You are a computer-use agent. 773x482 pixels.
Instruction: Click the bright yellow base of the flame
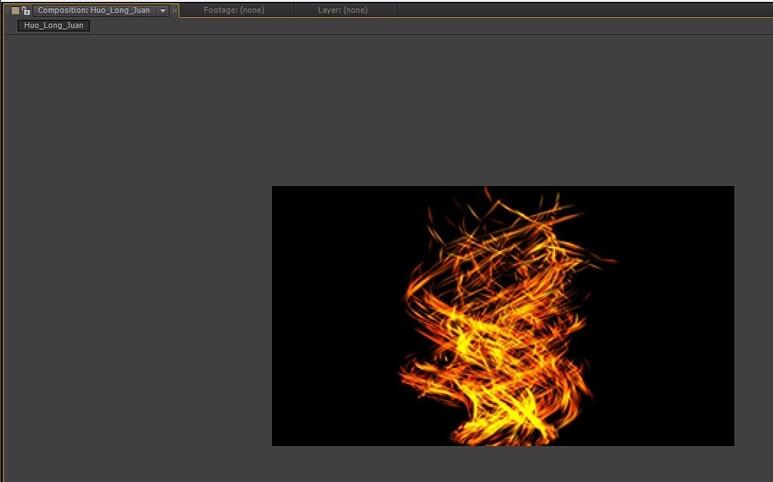point(500,425)
